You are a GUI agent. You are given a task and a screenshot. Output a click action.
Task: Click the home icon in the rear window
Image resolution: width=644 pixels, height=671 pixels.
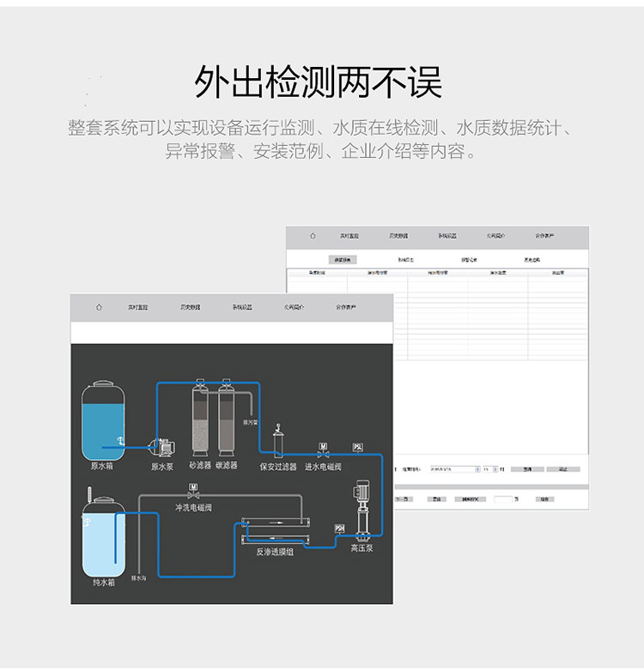pos(313,235)
